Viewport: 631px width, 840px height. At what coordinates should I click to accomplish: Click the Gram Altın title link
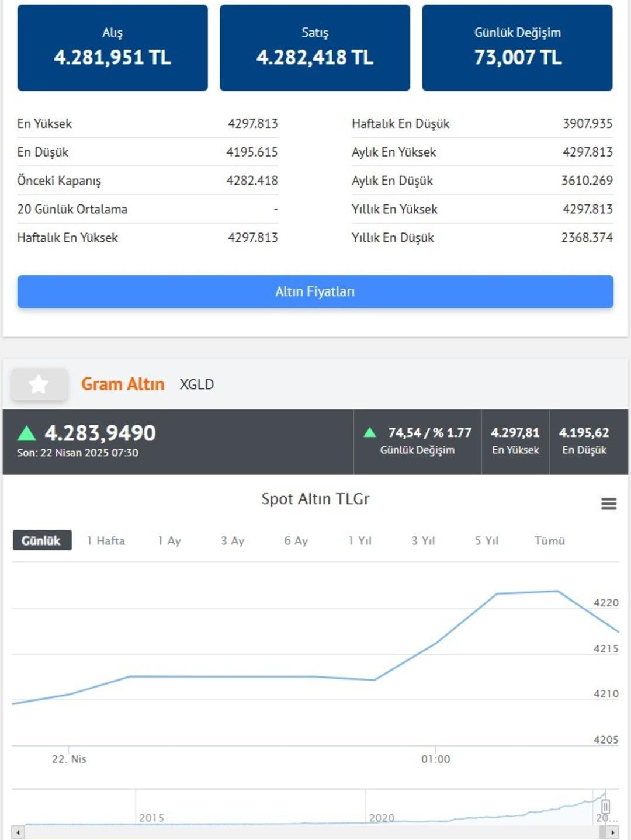pyautogui.click(x=123, y=384)
